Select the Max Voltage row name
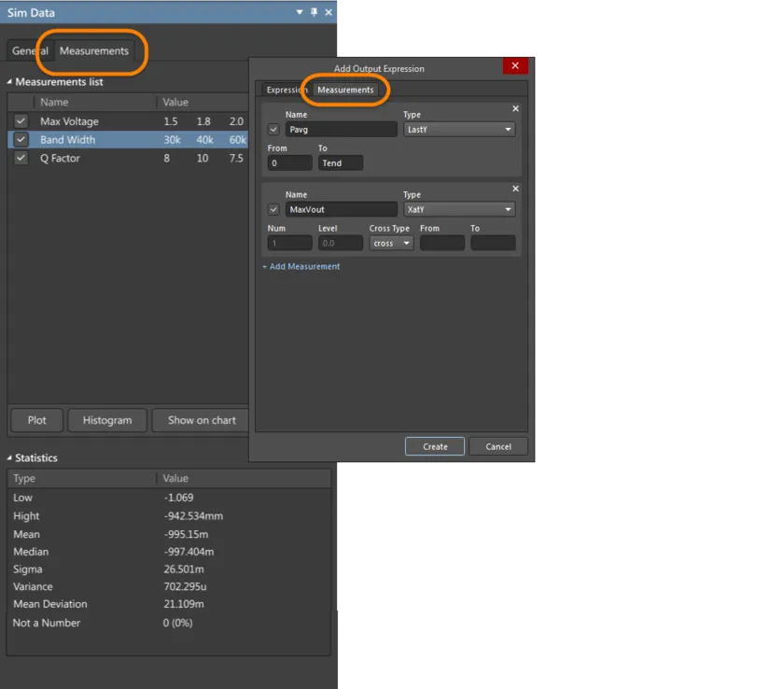 coord(69,121)
